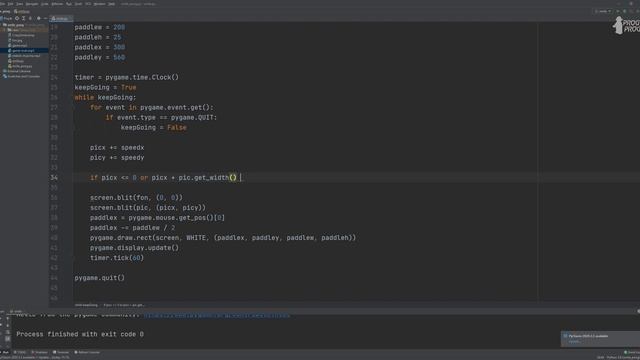The height and width of the screenshot is (360, 640).
Task: Select the open editor file tab
Action: coord(61,18)
